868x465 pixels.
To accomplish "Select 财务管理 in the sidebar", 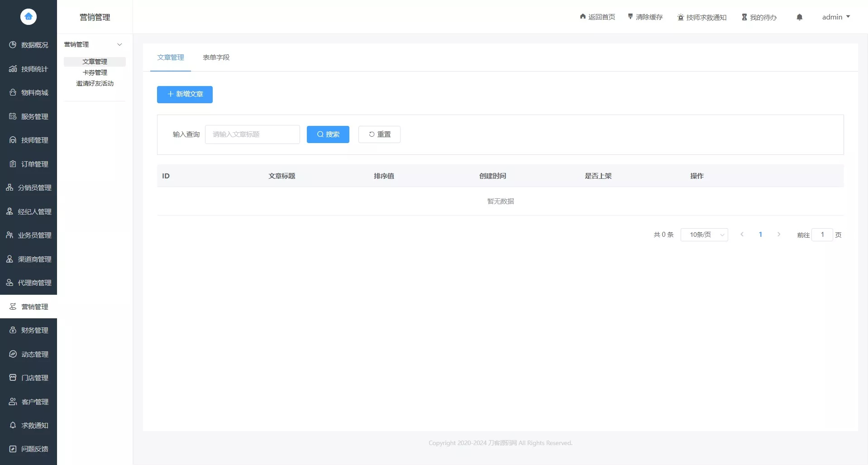I will point(29,330).
